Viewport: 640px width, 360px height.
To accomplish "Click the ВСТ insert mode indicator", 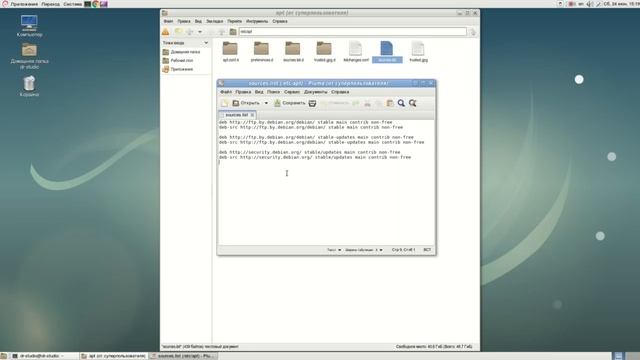I will coord(427,250).
